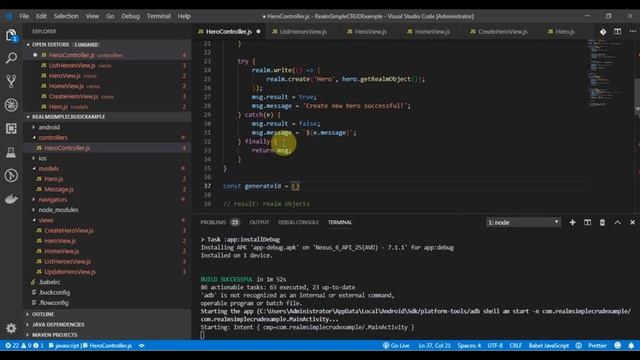
Task: Split the editor to the right
Action: coord(618,31)
